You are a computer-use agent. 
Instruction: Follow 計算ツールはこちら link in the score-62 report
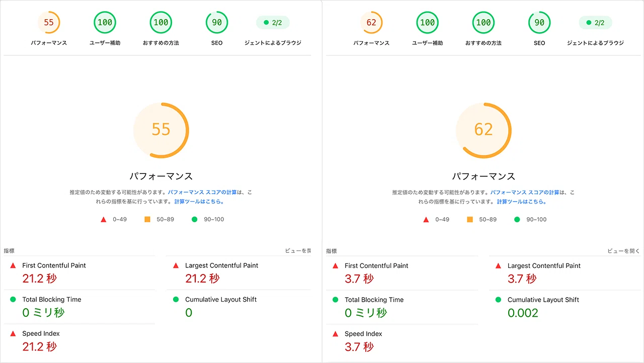[522, 202]
